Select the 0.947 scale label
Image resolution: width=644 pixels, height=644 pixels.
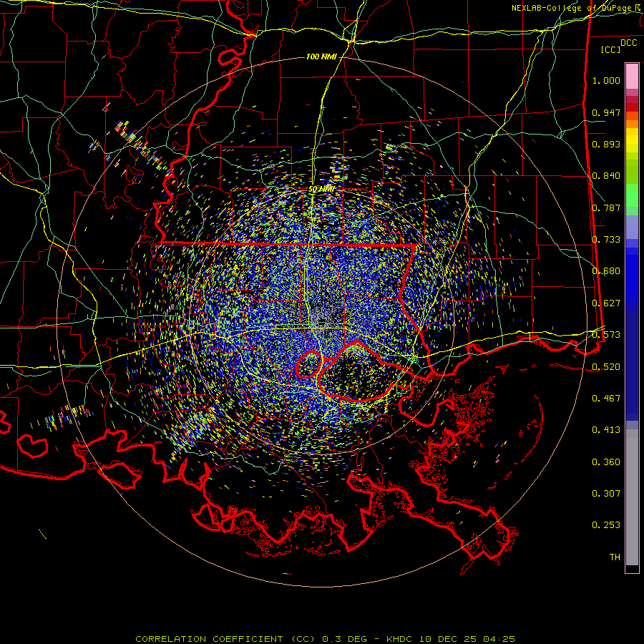click(x=606, y=112)
